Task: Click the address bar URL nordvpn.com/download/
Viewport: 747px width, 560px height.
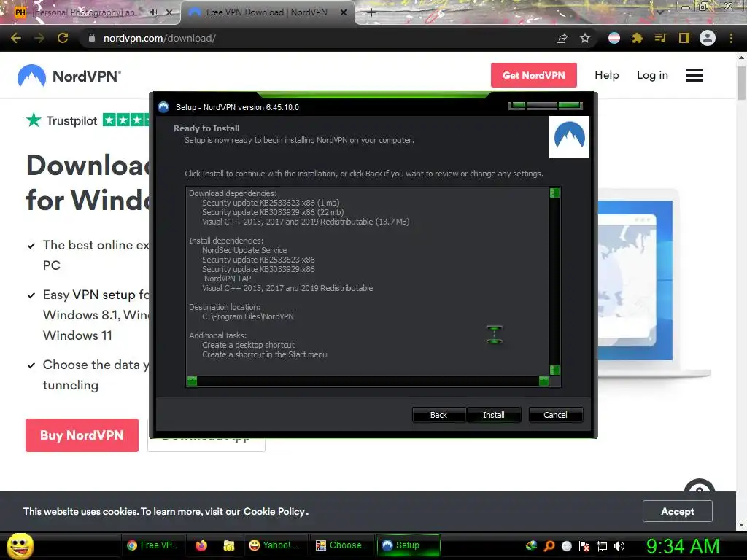Action: (x=160, y=38)
